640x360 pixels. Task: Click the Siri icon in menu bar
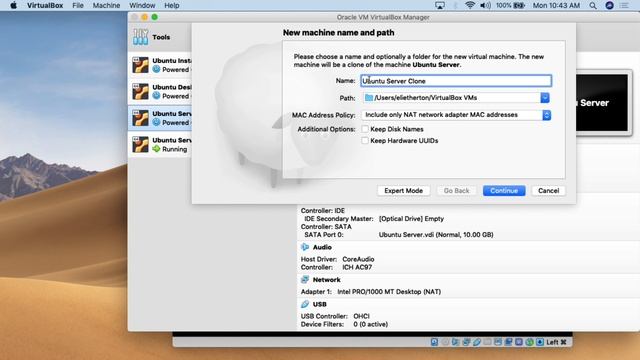609,5
